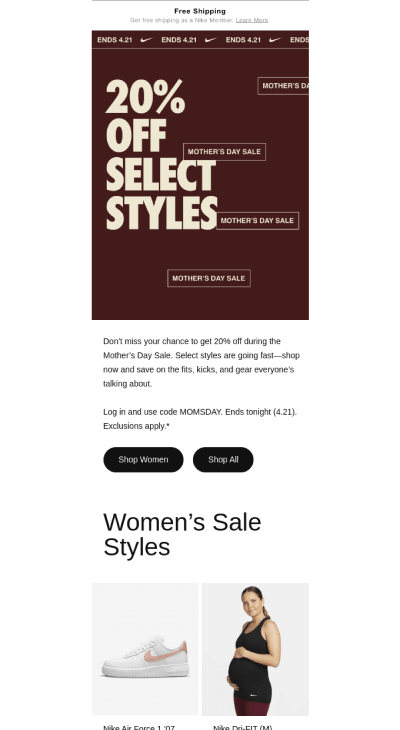The image size is (400, 730).
Task: Click the Mother's Day Sale tag beside OFF
Action: tap(224, 152)
